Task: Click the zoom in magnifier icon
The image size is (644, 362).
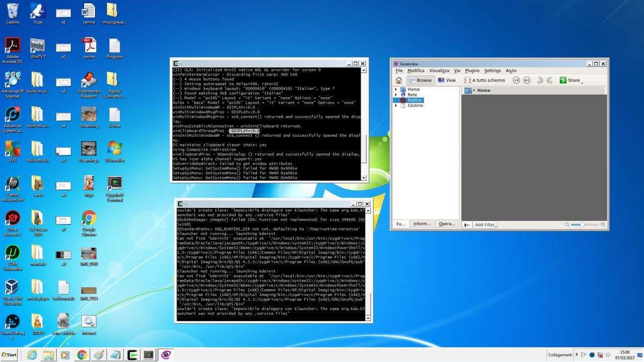Action: (x=603, y=225)
